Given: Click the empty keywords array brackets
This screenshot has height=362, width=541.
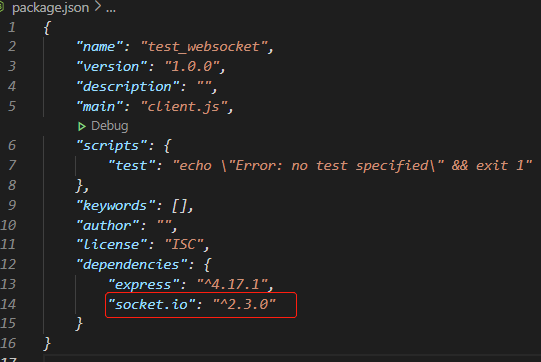Looking at the screenshot, I should pyautogui.click(x=179, y=206).
